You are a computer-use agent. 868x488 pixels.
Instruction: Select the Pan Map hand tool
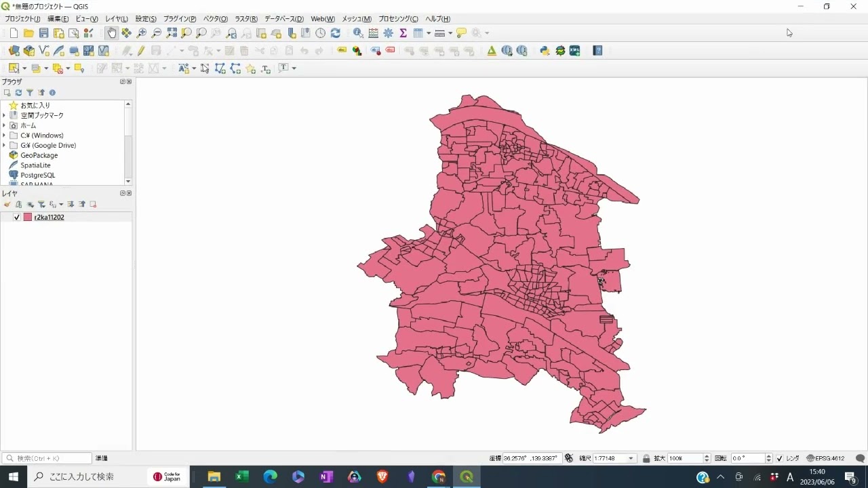point(112,33)
